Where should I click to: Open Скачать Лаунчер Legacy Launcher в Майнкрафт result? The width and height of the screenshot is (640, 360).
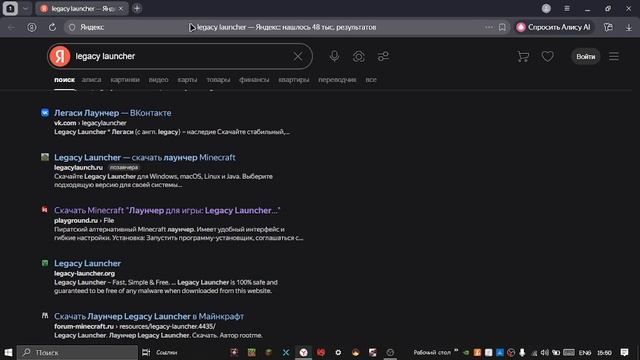coord(149,316)
